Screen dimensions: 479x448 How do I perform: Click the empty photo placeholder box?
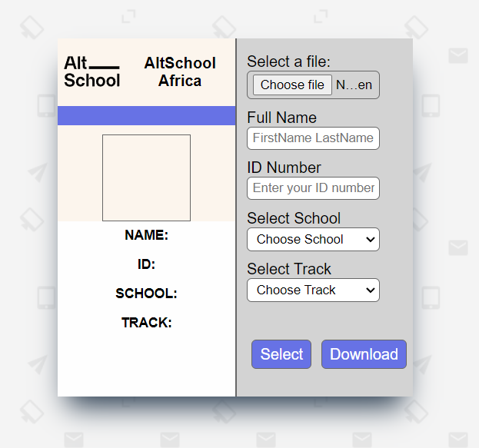pos(146,178)
